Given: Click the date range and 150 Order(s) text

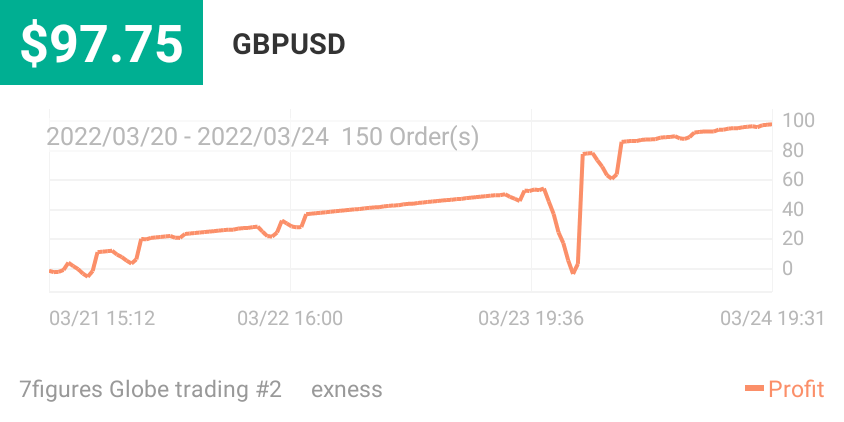Looking at the screenshot, I should coord(263,137).
